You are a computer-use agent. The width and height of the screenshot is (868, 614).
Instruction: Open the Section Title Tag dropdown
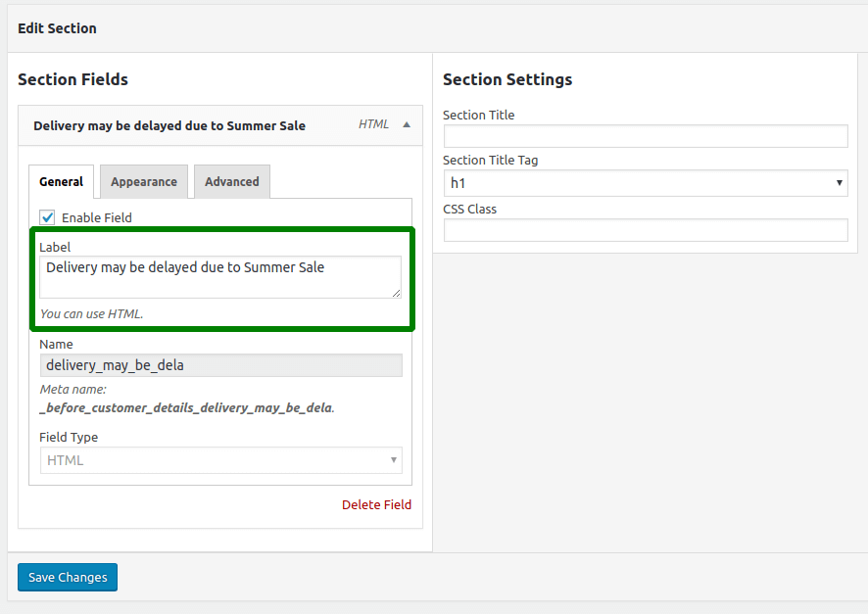(646, 183)
